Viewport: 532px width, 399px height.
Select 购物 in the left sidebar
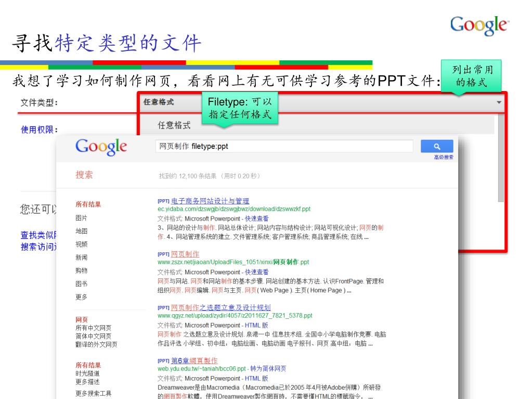(x=82, y=271)
